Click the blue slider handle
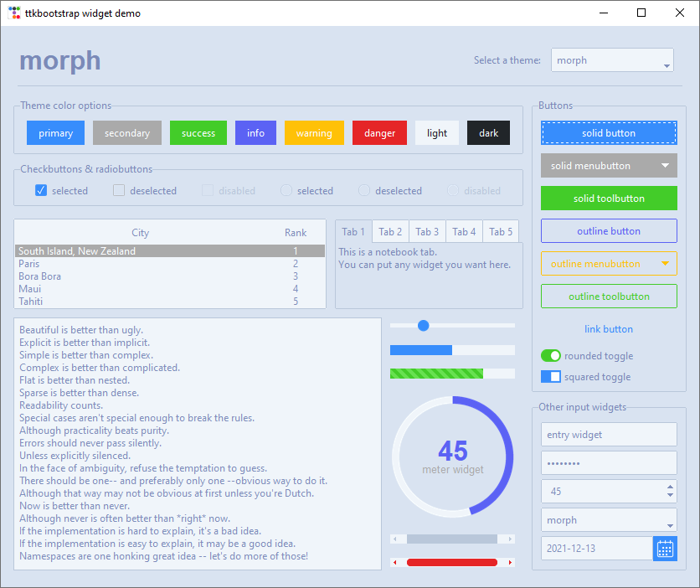 423,325
